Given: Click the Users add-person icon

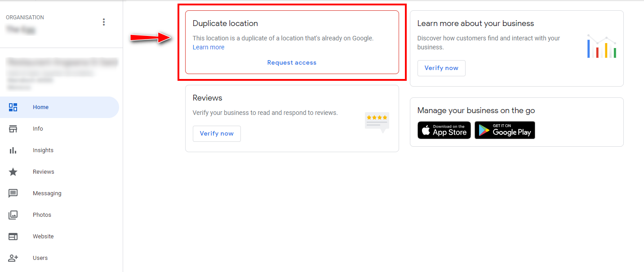Looking at the screenshot, I should (x=13, y=258).
